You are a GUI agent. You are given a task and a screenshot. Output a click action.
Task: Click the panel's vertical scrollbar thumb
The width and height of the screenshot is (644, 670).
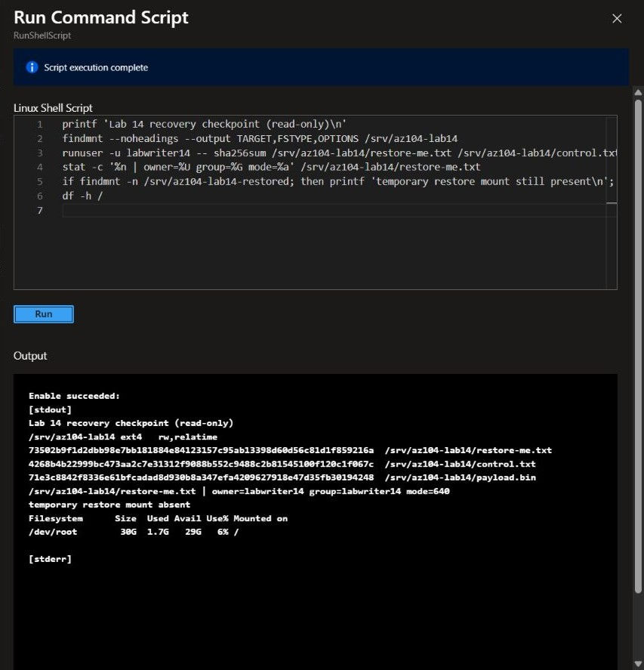[639, 346]
